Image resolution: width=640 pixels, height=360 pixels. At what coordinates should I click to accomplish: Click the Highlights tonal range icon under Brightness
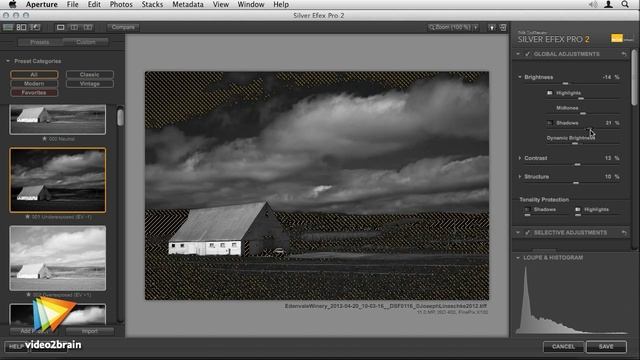click(x=550, y=93)
